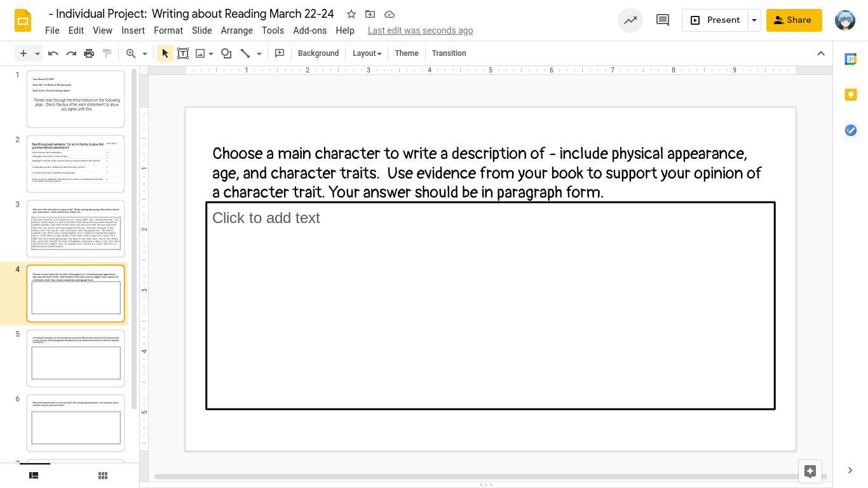Open the Add-ons menu
The height and width of the screenshot is (488, 868).
tap(310, 30)
